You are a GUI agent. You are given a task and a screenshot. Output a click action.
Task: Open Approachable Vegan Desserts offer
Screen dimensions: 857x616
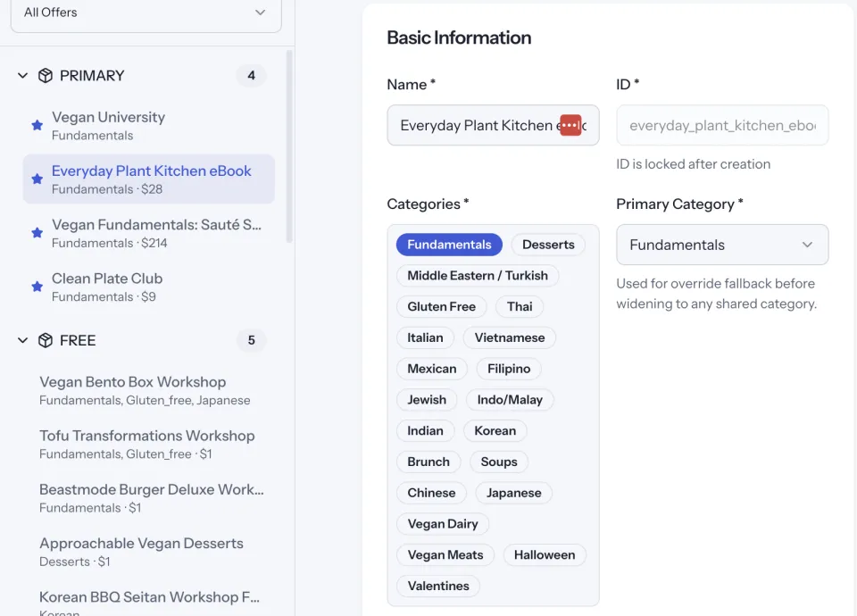point(149,552)
